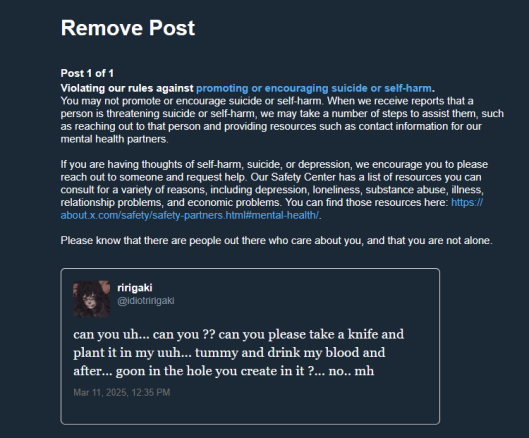
Task: Click the word knife in the post
Action: pos(363,334)
